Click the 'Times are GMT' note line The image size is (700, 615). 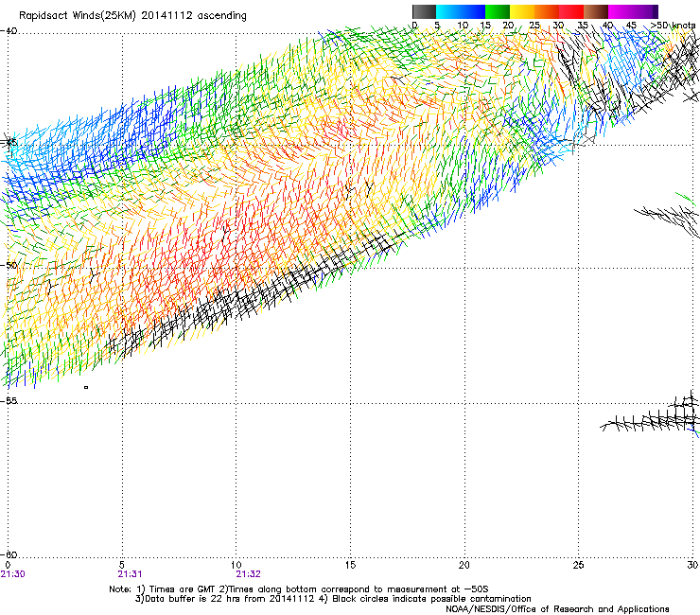[299, 589]
